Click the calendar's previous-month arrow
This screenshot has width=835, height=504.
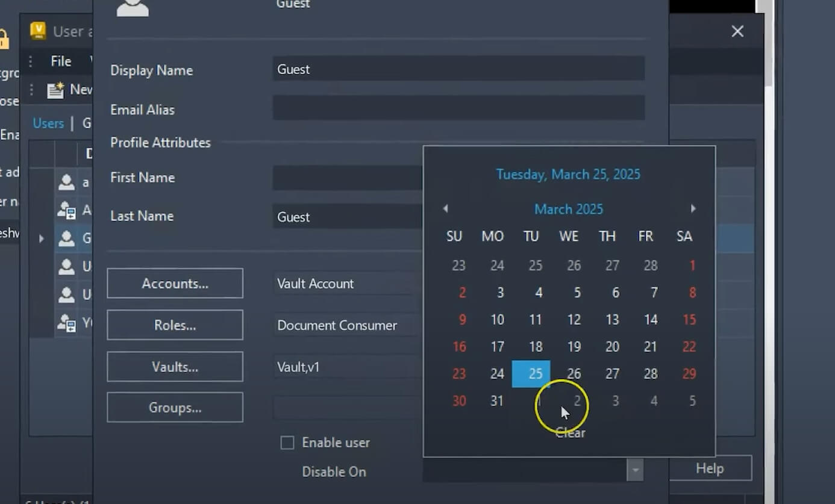pos(445,208)
